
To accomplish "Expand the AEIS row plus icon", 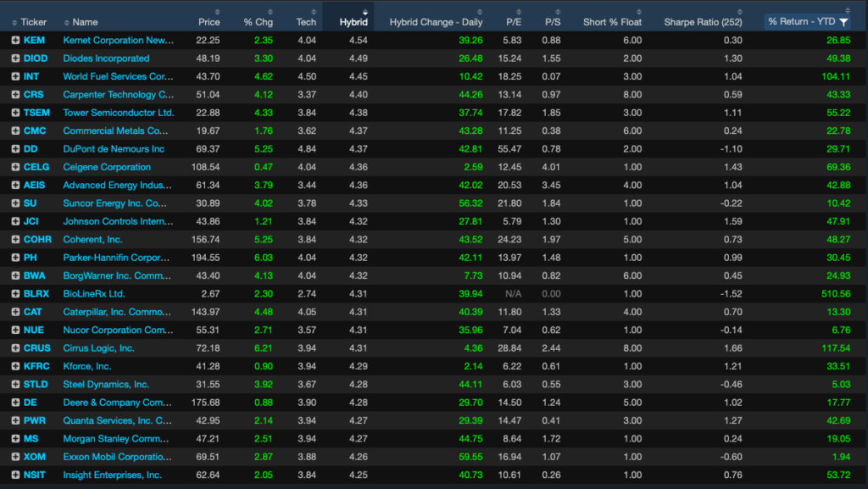I will coord(15,186).
